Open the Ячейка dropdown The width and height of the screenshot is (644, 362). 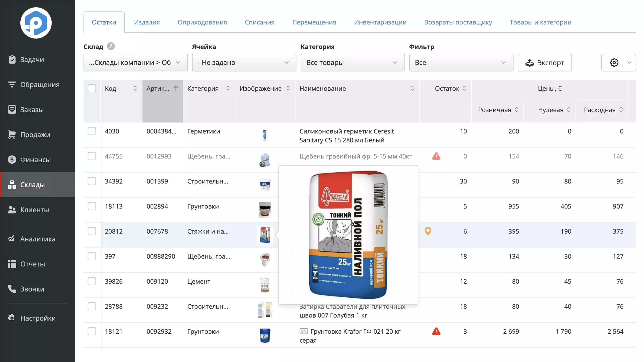pos(244,63)
